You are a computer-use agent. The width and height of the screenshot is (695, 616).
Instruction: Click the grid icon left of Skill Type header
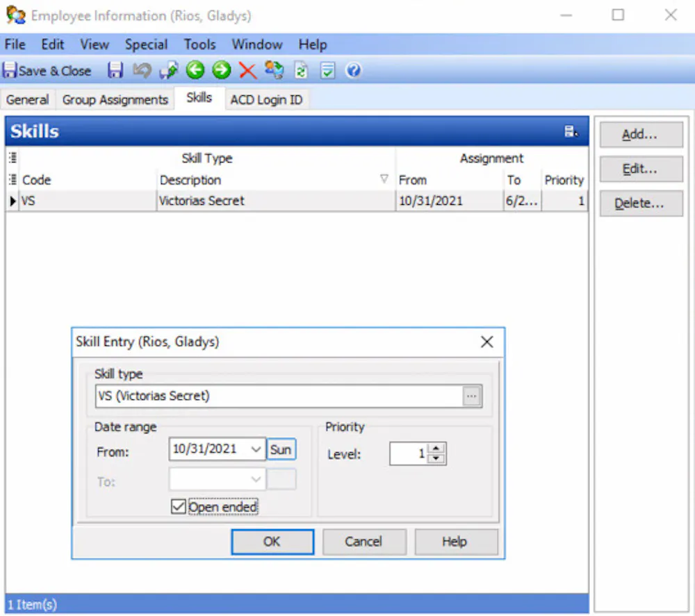tap(13, 158)
